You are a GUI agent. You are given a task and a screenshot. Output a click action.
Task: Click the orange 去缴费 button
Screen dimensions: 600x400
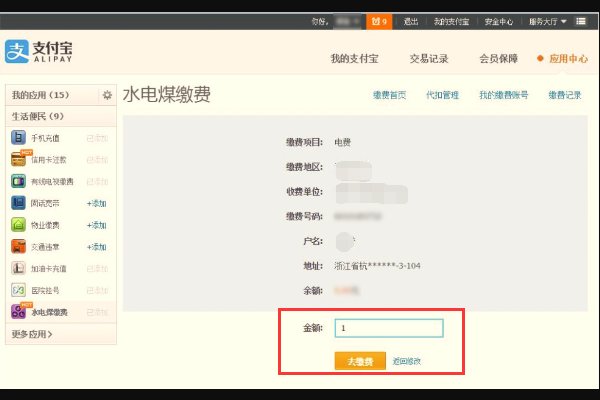pyautogui.click(x=360, y=361)
